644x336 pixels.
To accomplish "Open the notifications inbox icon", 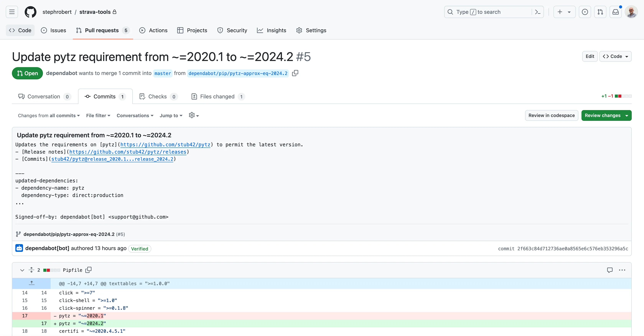I will [615, 12].
